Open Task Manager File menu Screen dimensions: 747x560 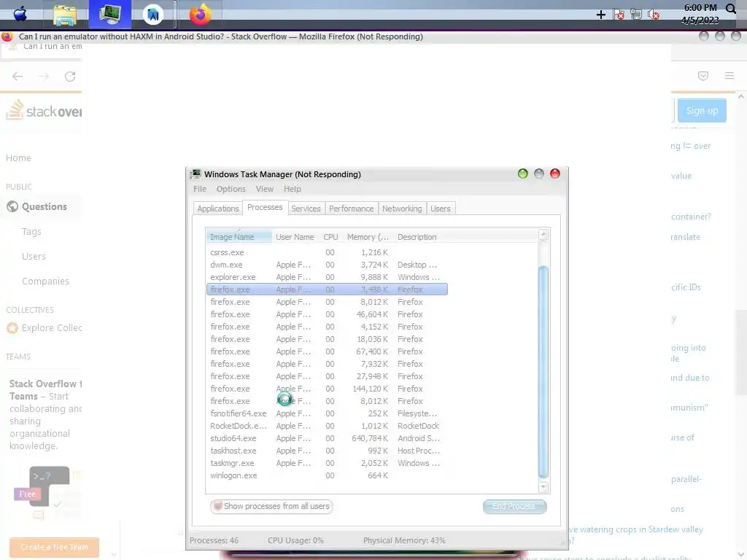point(200,189)
